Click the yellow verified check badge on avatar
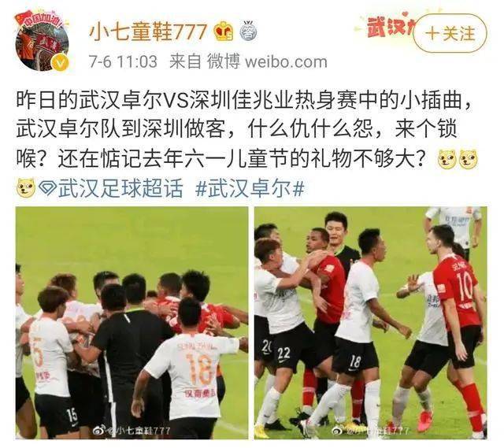 (x=60, y=63)
